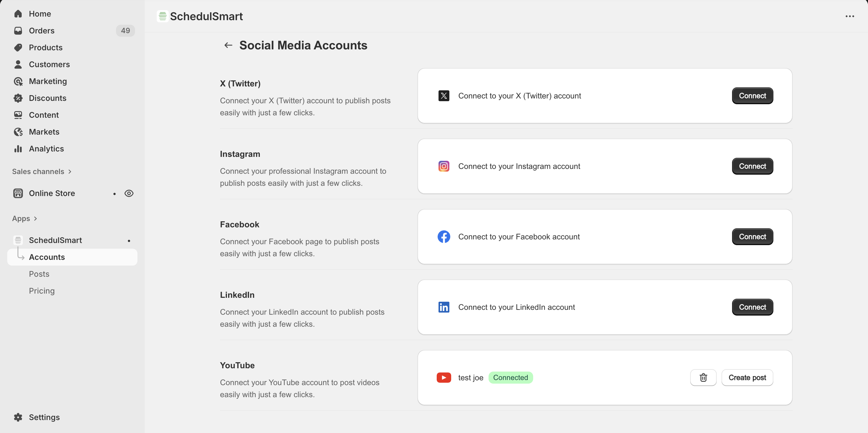View Online Store with eye icon
The width and height of the screenshot is (868, 433).
click(x=129, y=193)
